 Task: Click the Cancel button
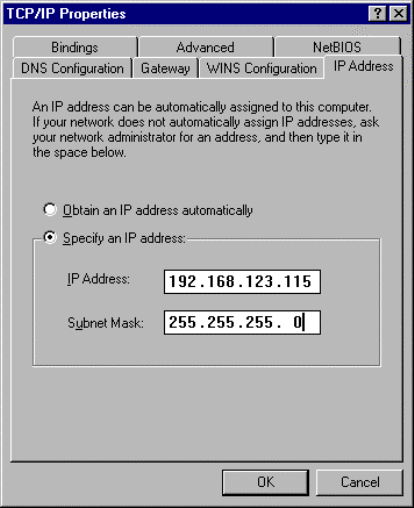(360, 482)
